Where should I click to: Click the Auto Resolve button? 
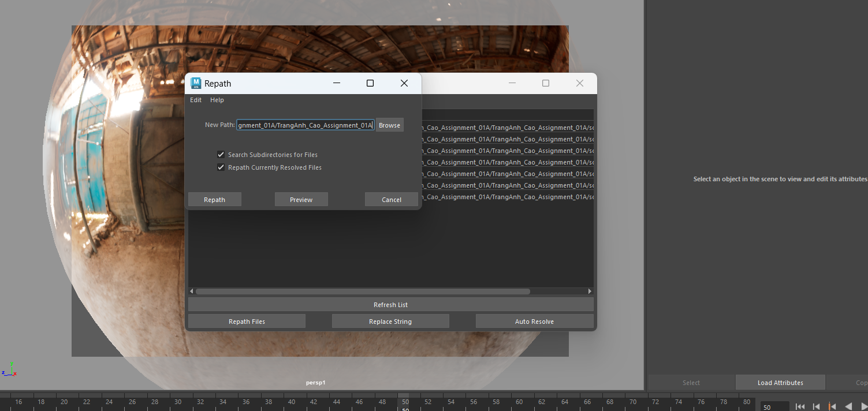click(x=534, y=322)
